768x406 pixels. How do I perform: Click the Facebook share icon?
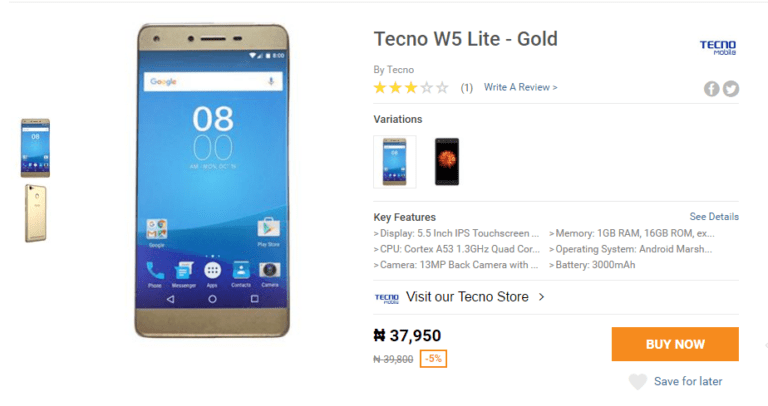pyautogui.click(x=712, y=88)
